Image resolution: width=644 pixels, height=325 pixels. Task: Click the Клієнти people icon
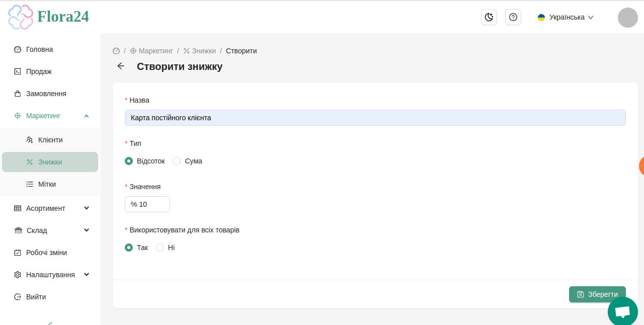coord(30,140)
